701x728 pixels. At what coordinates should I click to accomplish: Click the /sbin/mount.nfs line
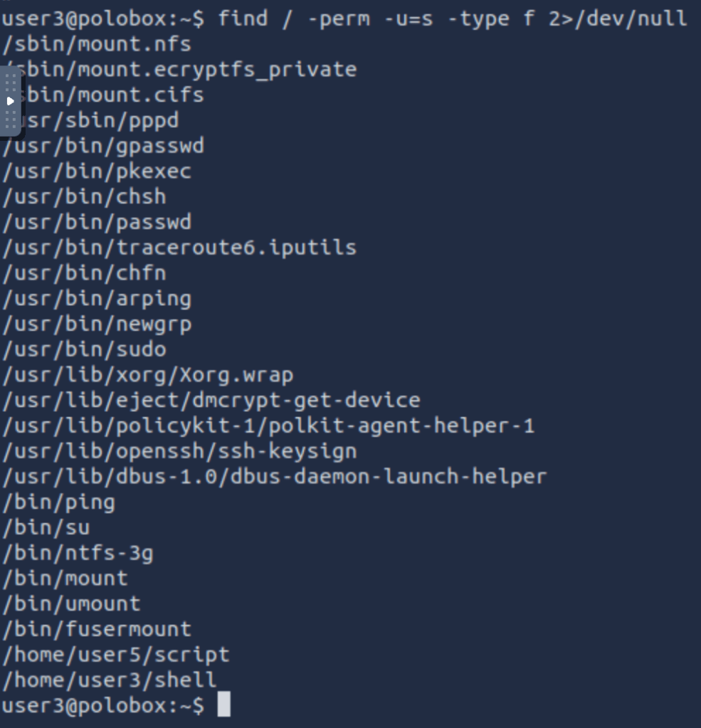click(x=97, y=44)
